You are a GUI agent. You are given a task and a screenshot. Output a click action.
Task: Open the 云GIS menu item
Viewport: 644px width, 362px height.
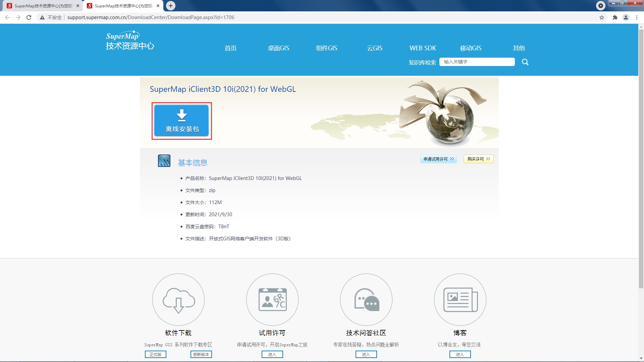click(375, 48)
